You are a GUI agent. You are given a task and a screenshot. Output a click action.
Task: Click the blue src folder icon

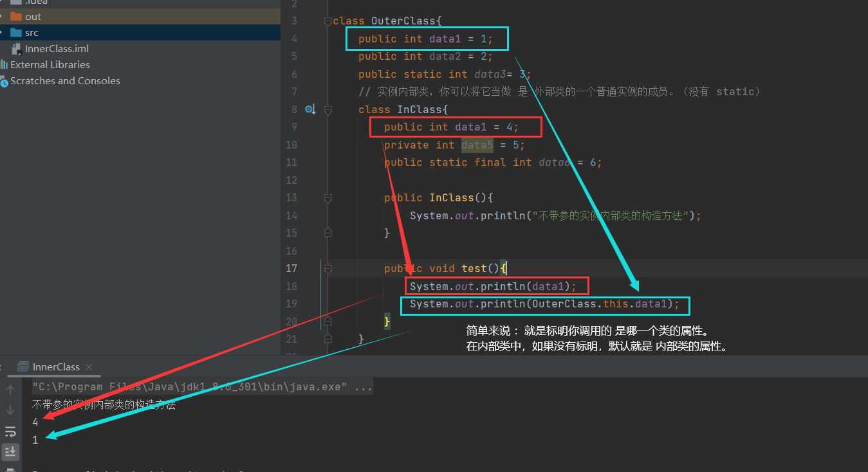(x=16, y=33)
